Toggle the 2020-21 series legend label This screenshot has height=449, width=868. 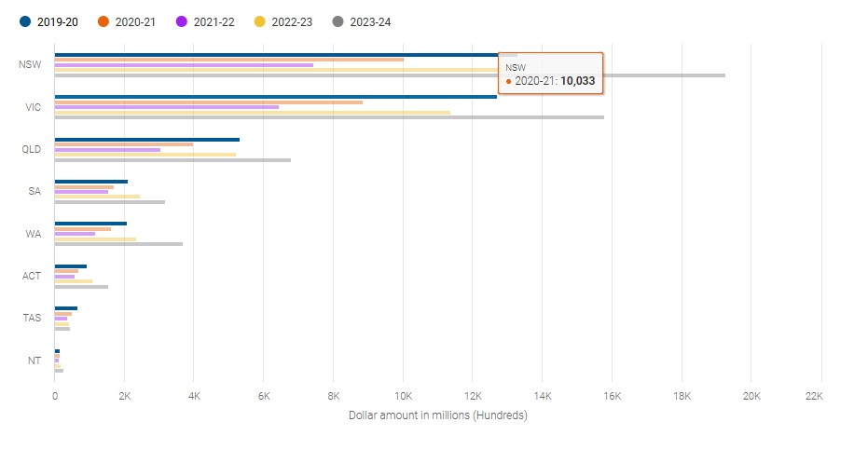pos(136,21)
